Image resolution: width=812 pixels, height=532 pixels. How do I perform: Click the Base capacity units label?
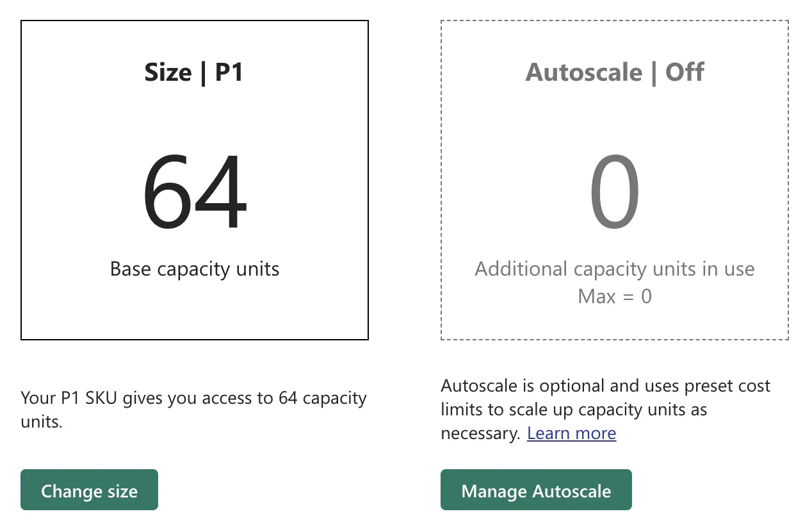point(194,269)
